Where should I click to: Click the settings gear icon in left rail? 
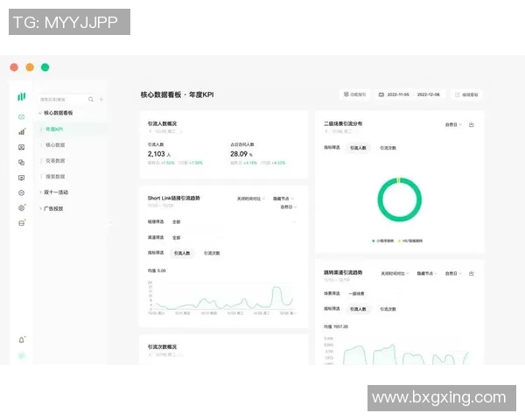tap(22, 207)
